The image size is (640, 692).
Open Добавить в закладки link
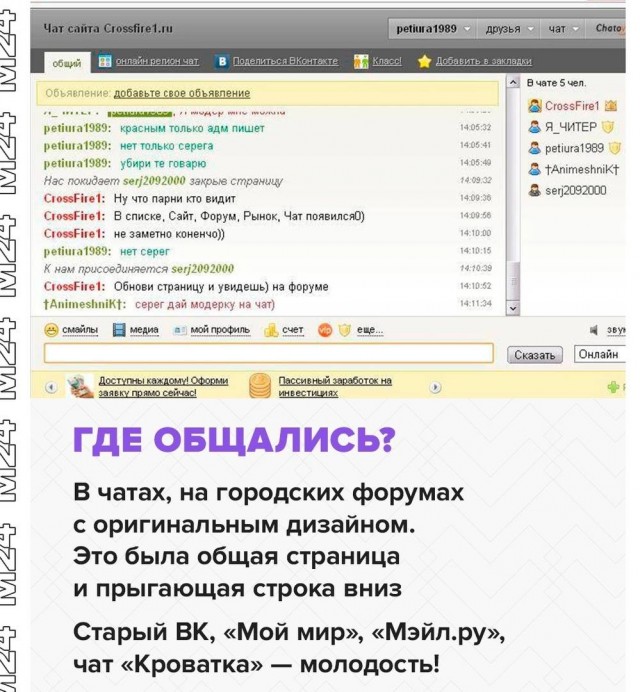(483, 61)
